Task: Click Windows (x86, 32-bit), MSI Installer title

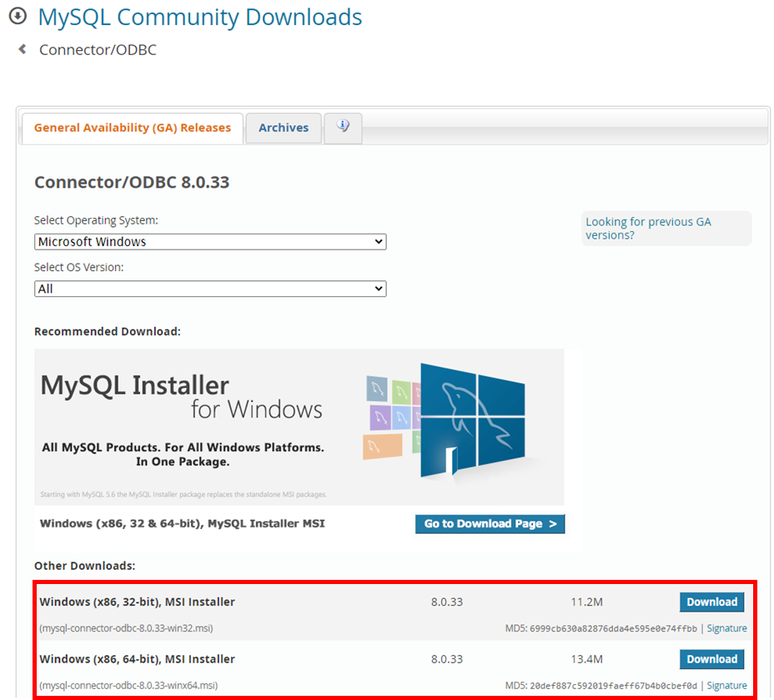Action: click(138, 602)
